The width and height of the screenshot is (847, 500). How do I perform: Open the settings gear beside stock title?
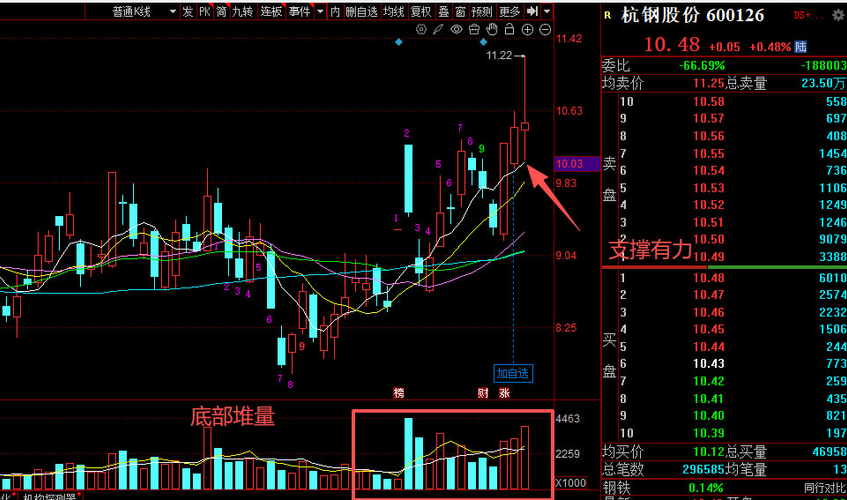click(838, 15)
